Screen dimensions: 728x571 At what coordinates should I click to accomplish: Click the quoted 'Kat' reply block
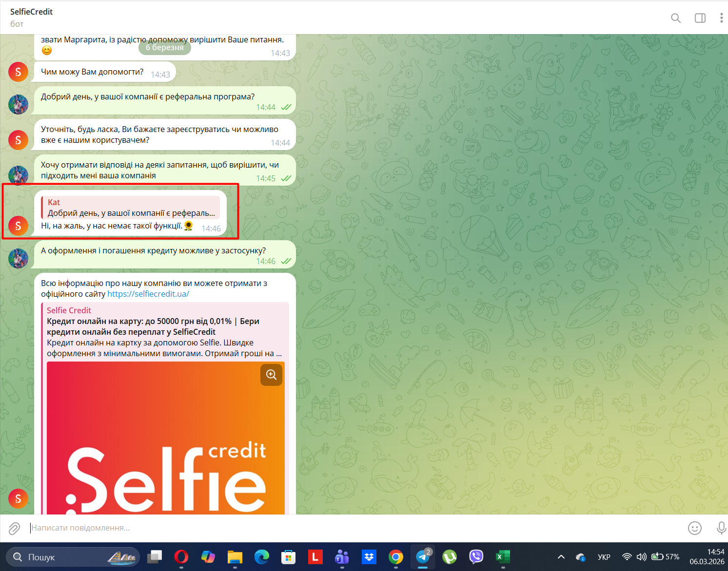pyautogui.click(x=131, y=208)
